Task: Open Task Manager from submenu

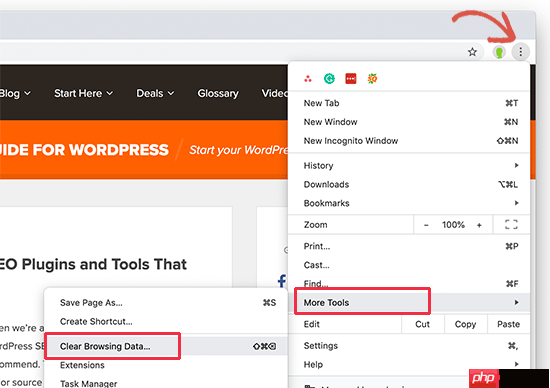Action: click(x=166, y=383)
